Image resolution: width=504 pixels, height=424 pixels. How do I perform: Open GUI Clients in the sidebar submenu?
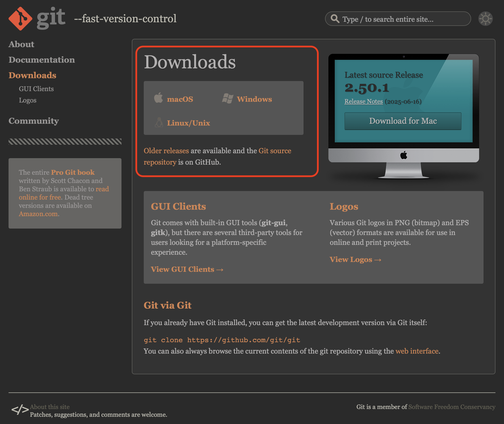(36, 89)
